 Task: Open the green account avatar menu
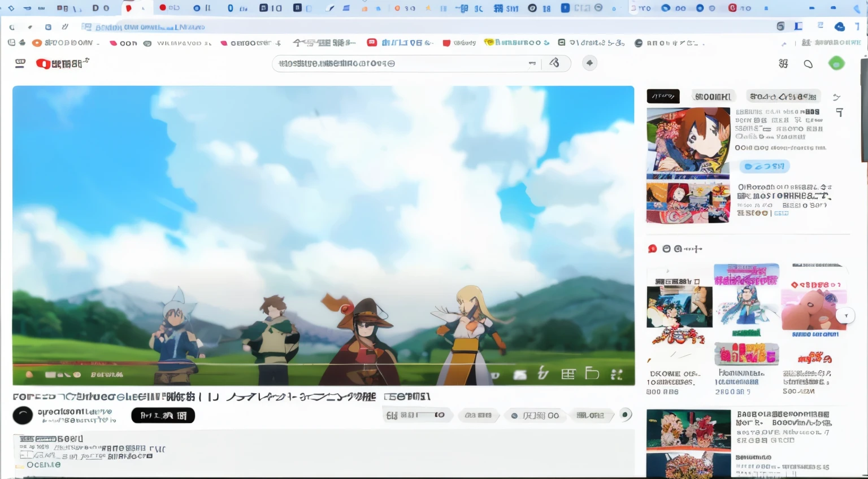pos(836,63)
